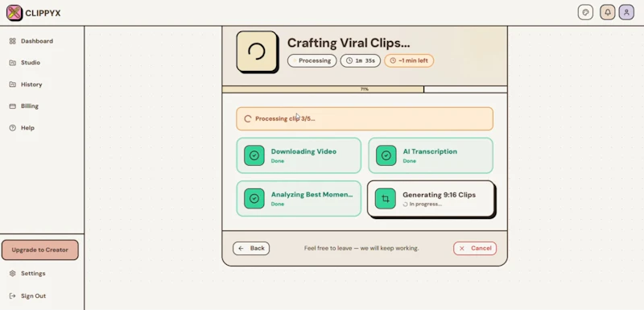Click the 'Feel free to leave' message
The height and width of the screenshot is (310, 644).
[x=361, y=249]
